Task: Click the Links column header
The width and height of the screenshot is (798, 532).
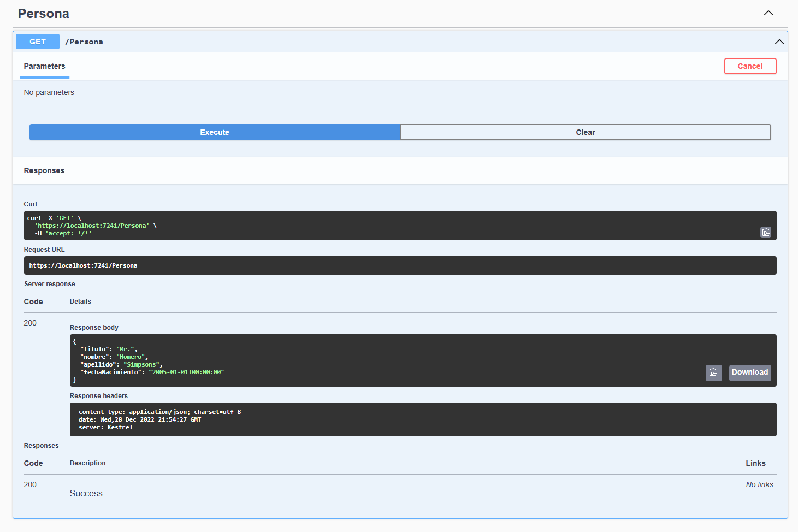Action: [x=755, y=463]
